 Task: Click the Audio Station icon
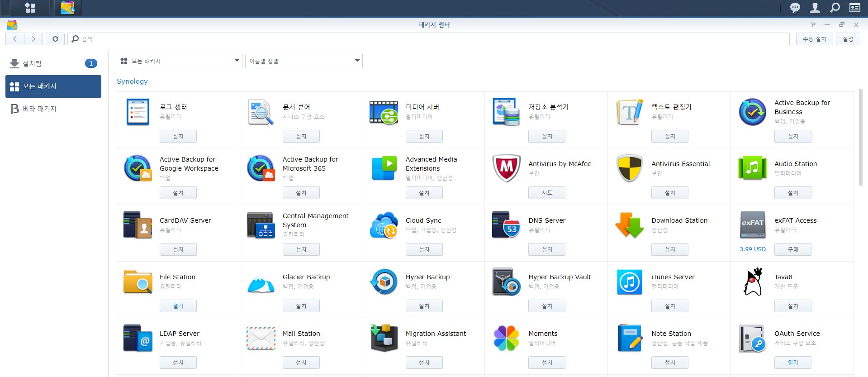pyautogui.click(x=753, y=168)
